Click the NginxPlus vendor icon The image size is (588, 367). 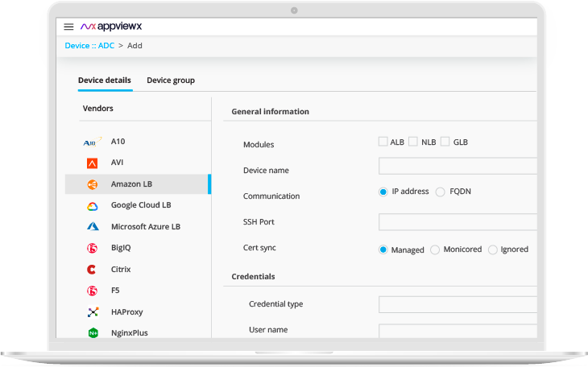pos(93,332)
